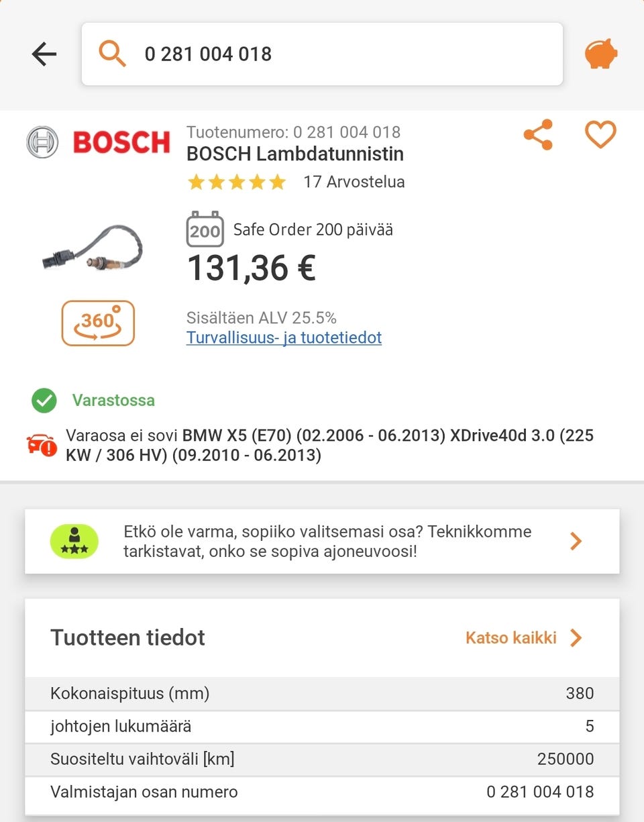Image resolution: width=644 pixels, height=822 pixels.
Task: Tap the orange search magnifier icon
Action: click(x=113, y=54)
